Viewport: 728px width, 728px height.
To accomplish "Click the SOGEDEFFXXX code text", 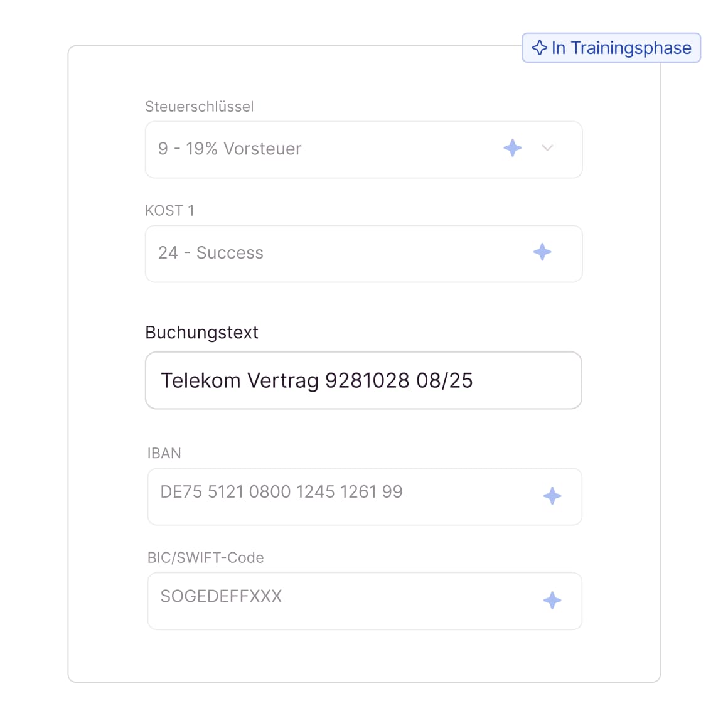I will (x=221, y=596).
